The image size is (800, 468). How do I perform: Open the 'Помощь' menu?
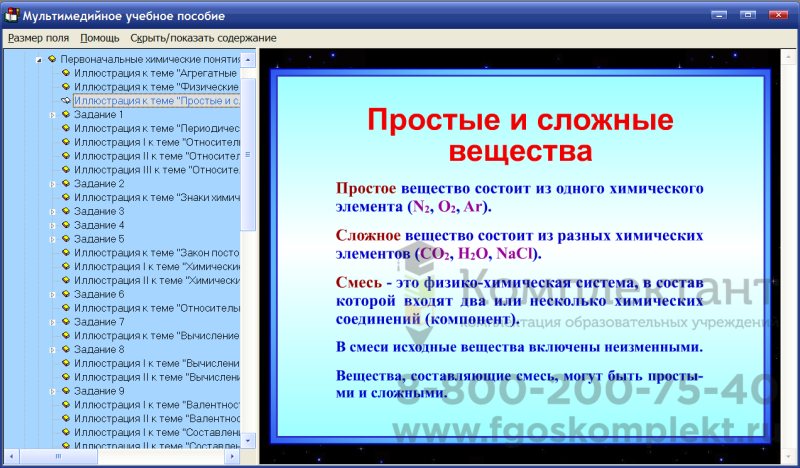coord(99,38)
